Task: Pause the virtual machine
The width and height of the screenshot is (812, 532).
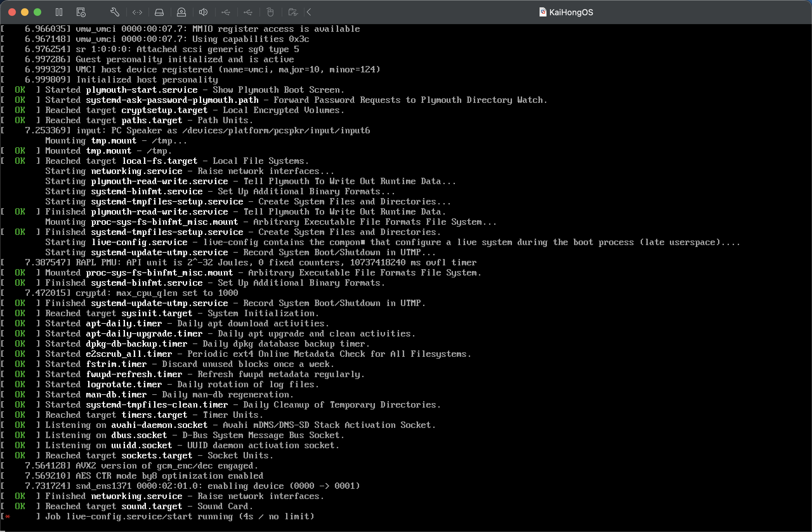Action: [x=59, y=12]
